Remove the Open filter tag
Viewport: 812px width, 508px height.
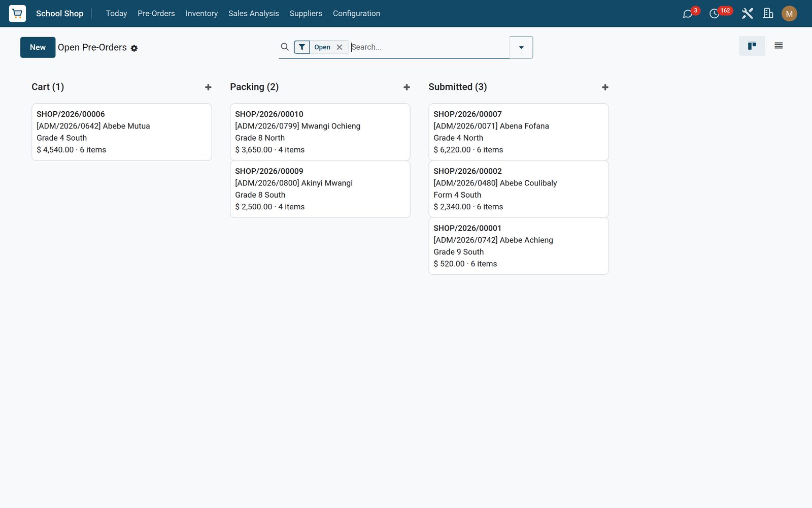click(x=340, y=47)
